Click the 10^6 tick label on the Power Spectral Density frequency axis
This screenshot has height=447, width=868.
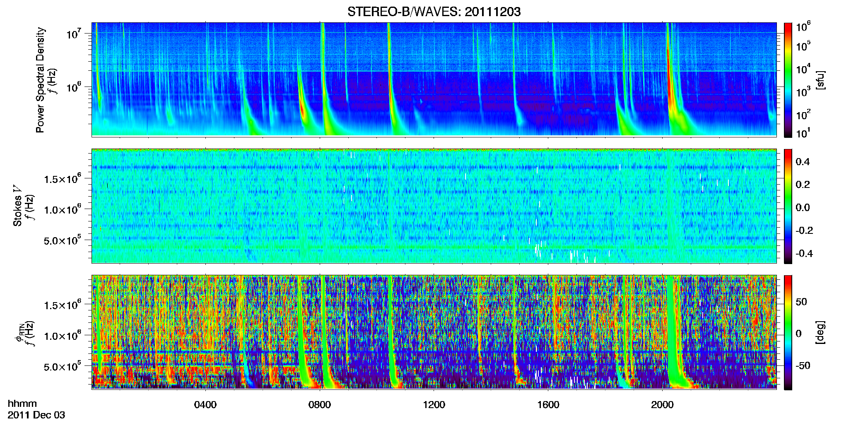(x=74, y=87)
